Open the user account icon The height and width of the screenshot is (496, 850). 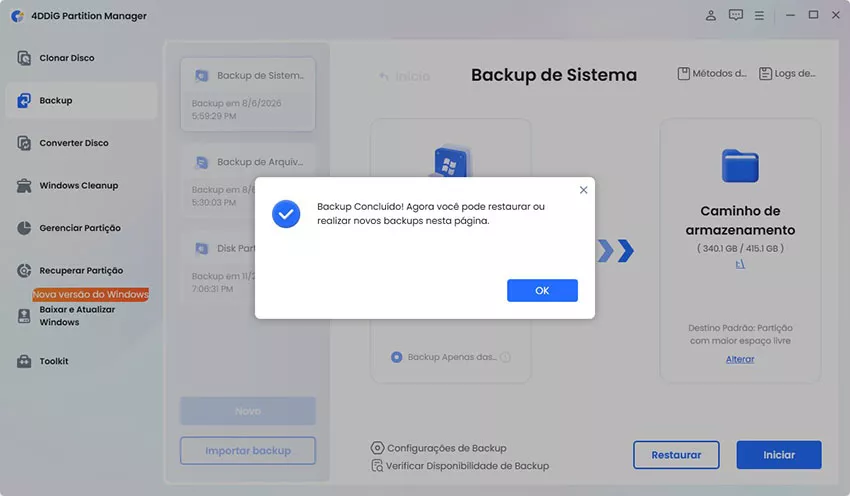click(x=711, y=15)
